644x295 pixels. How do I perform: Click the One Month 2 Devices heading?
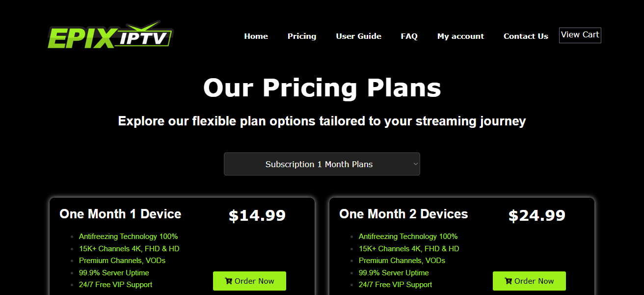(403, 214)
